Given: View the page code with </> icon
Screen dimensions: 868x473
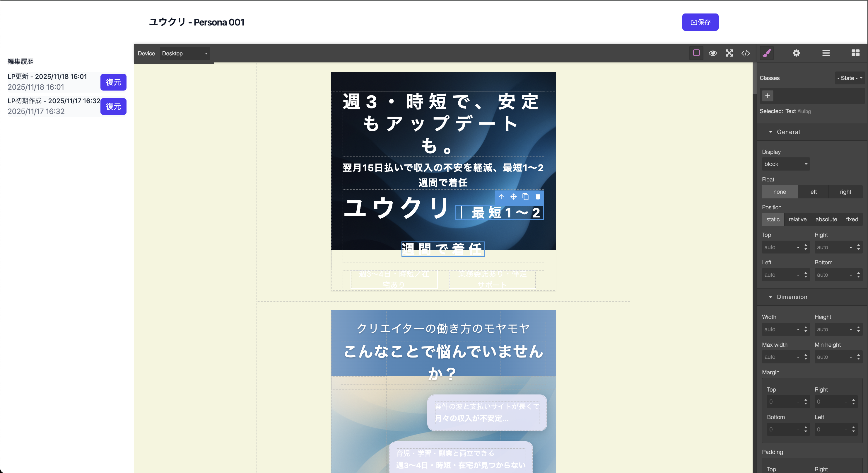Looking at the screenshot, I should (x=746, y=53).
